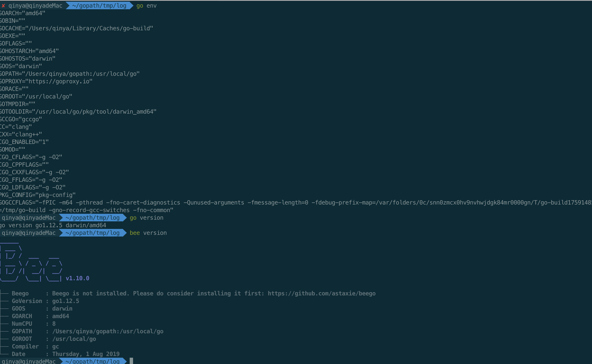The image size is (592, 364).
Task: Click the blue path segment before 'go env'
Action: (99, 5)
